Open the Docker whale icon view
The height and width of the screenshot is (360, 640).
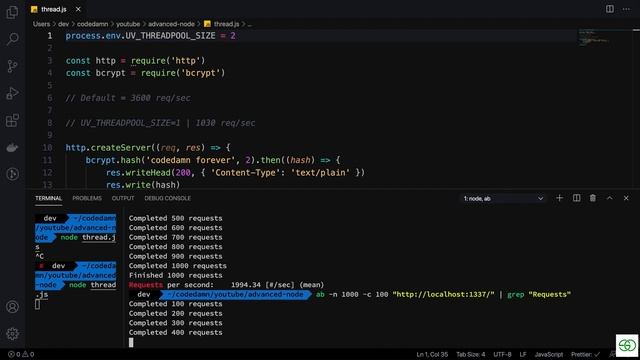[x=12, y=147]
